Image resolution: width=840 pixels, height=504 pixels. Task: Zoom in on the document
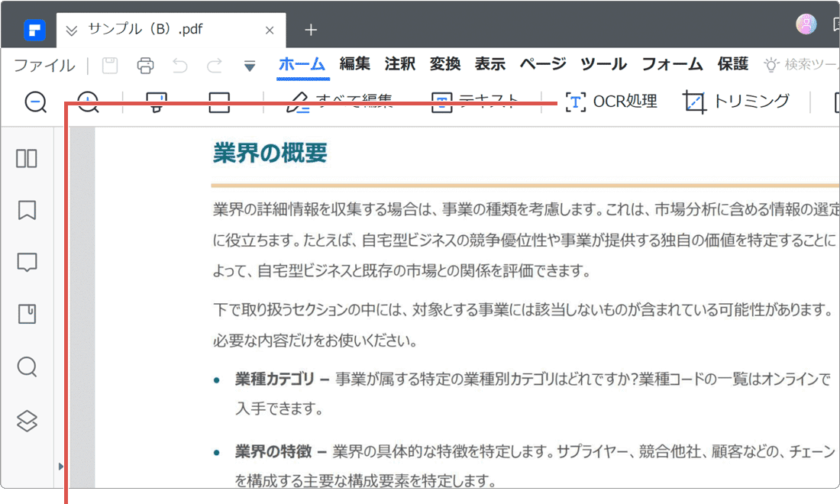tap(87, 102)
